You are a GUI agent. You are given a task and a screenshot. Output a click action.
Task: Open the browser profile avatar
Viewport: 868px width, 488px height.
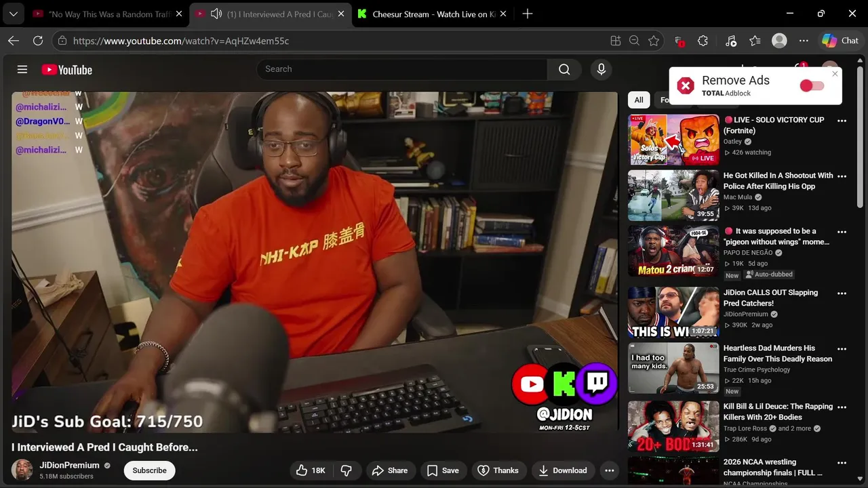click(780, 41)
